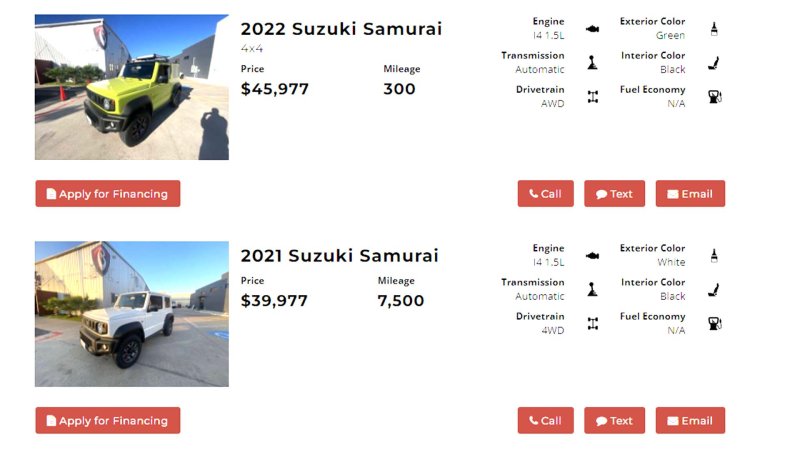Click interior seat icon for 2021 Samurai
The height and width of the screenshot is (450, 800).
point(714,290)
